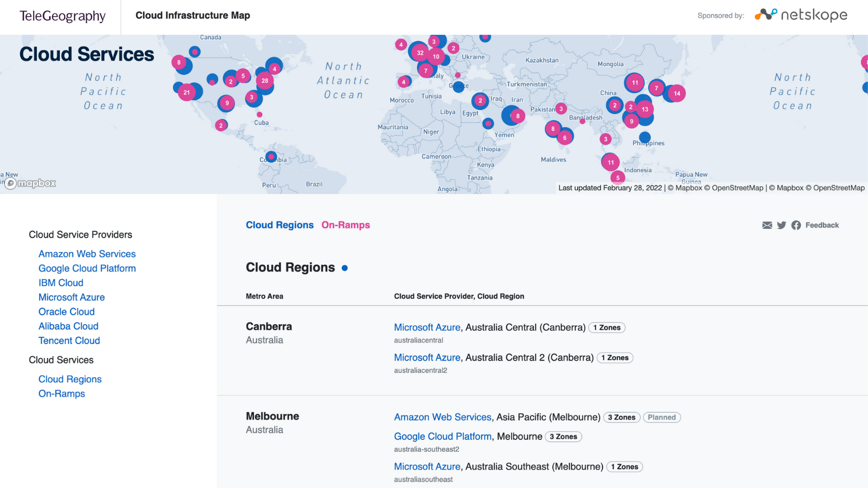868x488 pixels.
Task: Select the map cluster marker numbered 10
Action: [x=436, y=56]
